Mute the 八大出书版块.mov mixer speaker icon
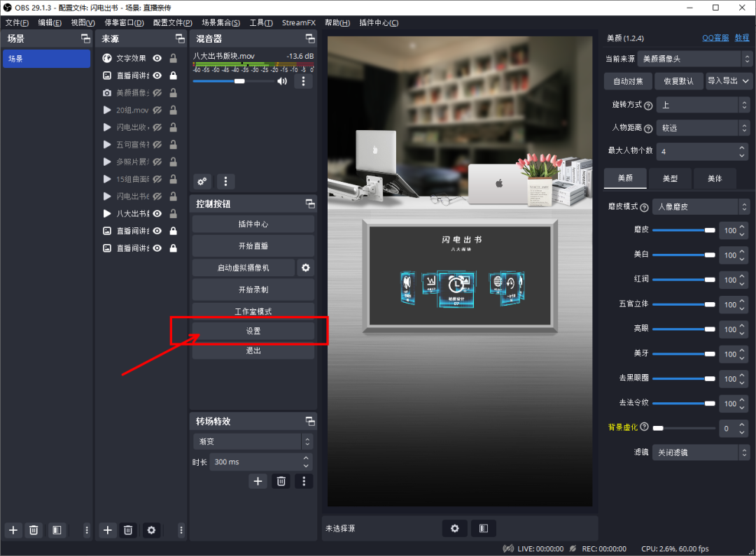The image size is (756, 556). tap(281, 81)
